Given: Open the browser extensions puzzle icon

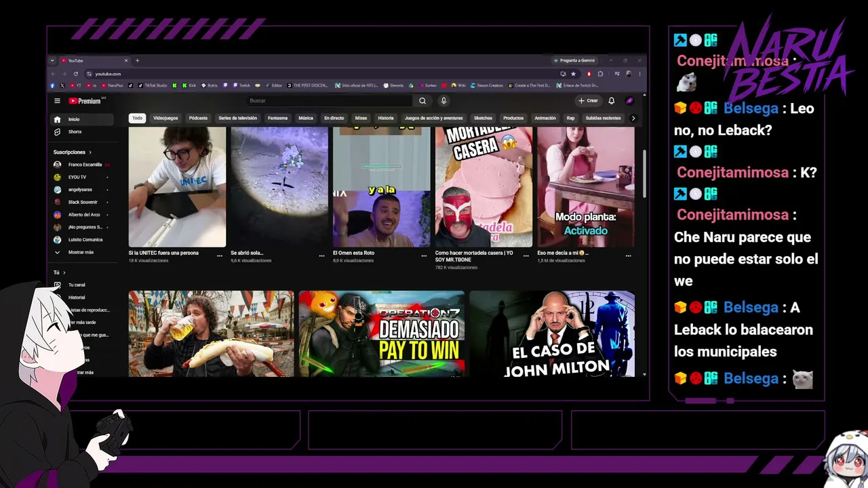Looking at the screenshot, I should click(600, 74).
